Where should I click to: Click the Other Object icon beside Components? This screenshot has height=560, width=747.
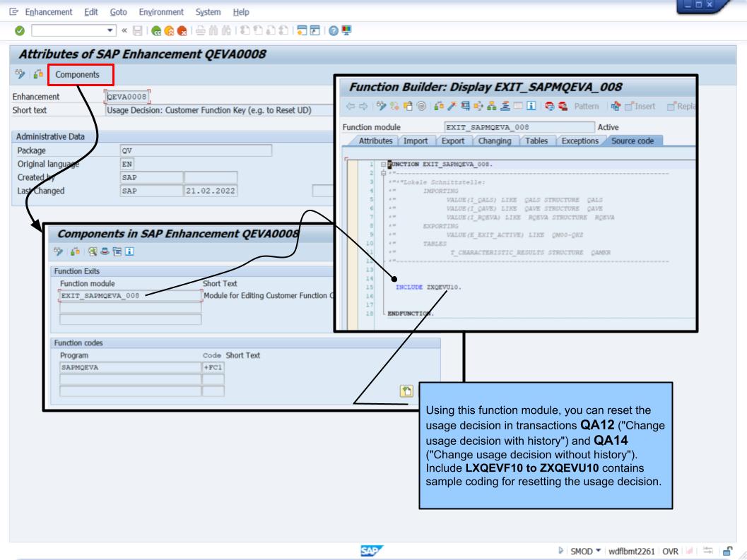[39, 74]
